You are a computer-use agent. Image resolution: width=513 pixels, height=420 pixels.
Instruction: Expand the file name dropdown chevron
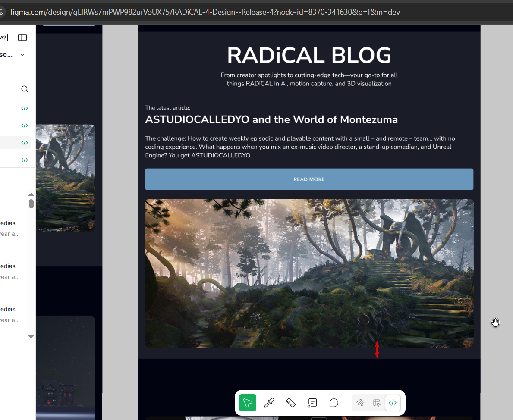pyautogui.click(x=22, y=55)
